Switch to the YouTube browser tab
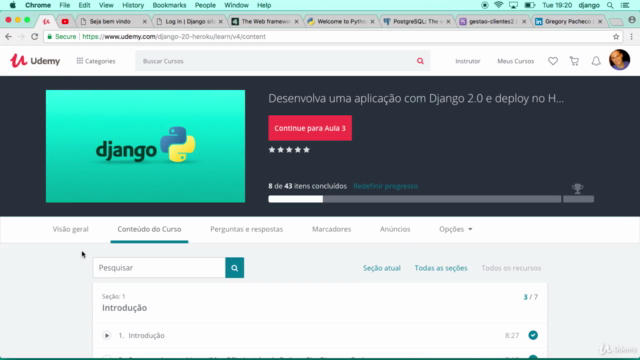 tap(65, 21)
